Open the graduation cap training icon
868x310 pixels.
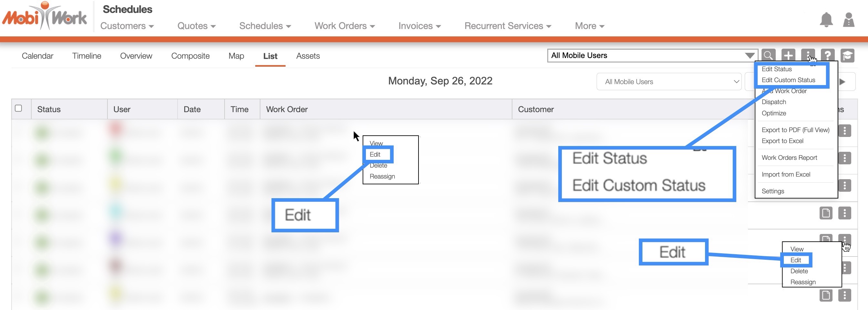click(847, 55)
